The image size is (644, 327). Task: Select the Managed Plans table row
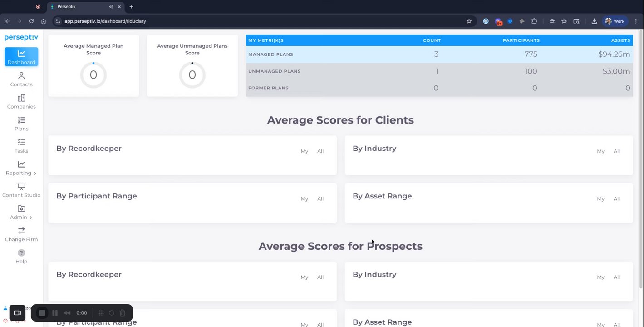click(x=439, y=54)
